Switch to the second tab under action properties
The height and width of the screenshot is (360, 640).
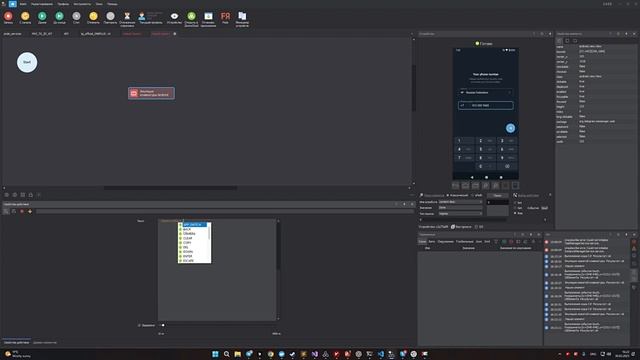coord(45,342)
